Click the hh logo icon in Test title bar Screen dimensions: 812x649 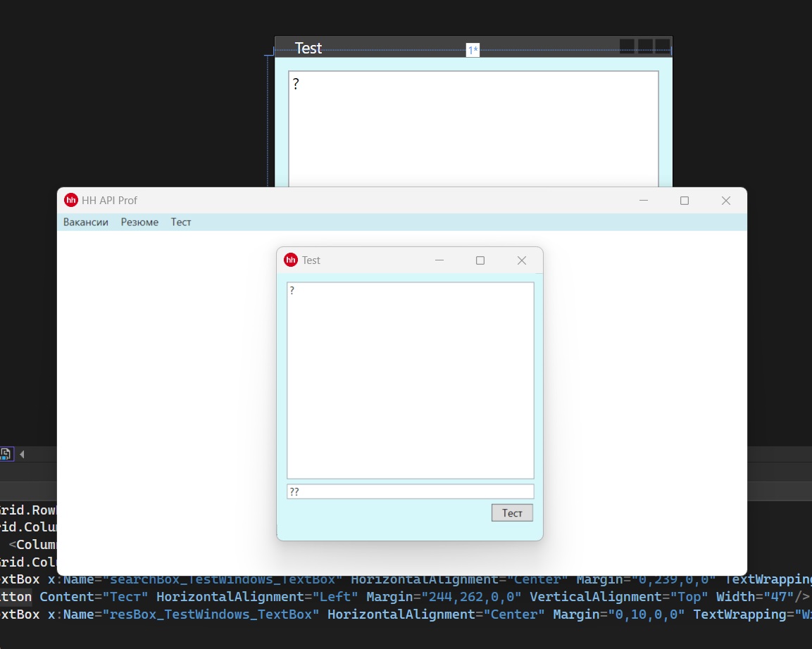(x=291, y=260)
